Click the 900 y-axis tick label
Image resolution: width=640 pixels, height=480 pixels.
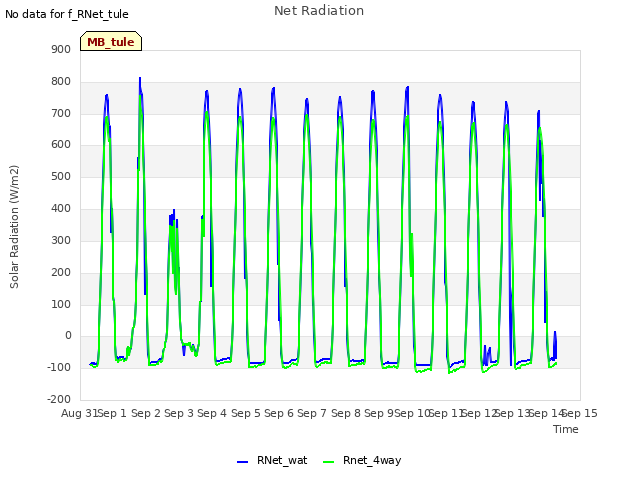point(61,49)
